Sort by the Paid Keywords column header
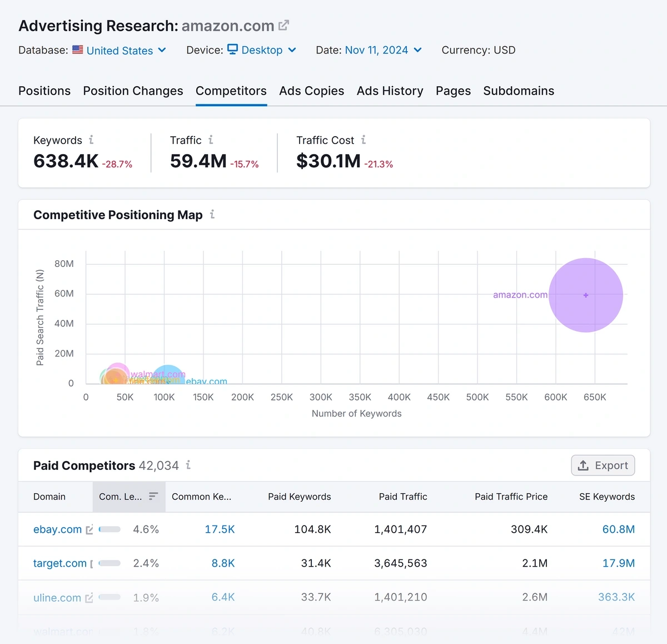 click(x=300, y=497)
